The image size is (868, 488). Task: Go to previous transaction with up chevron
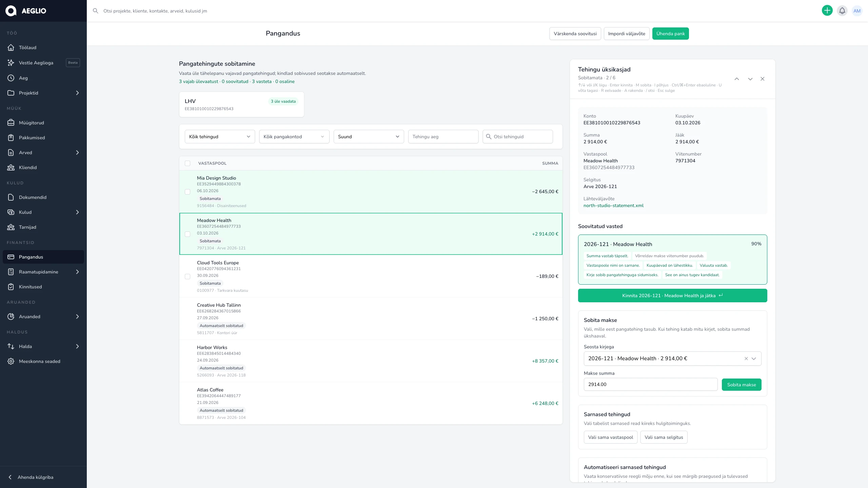coord(737,79)
